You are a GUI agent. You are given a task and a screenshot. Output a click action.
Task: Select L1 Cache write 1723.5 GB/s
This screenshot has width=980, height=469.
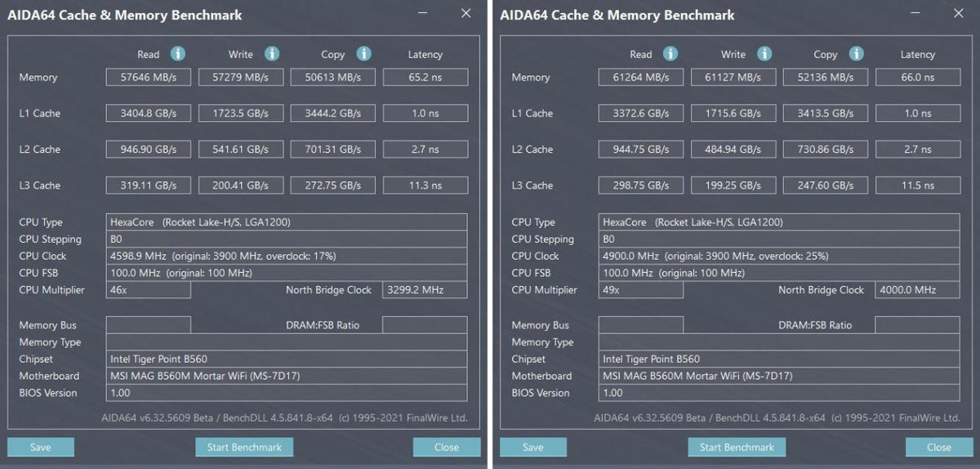(241, 113)
